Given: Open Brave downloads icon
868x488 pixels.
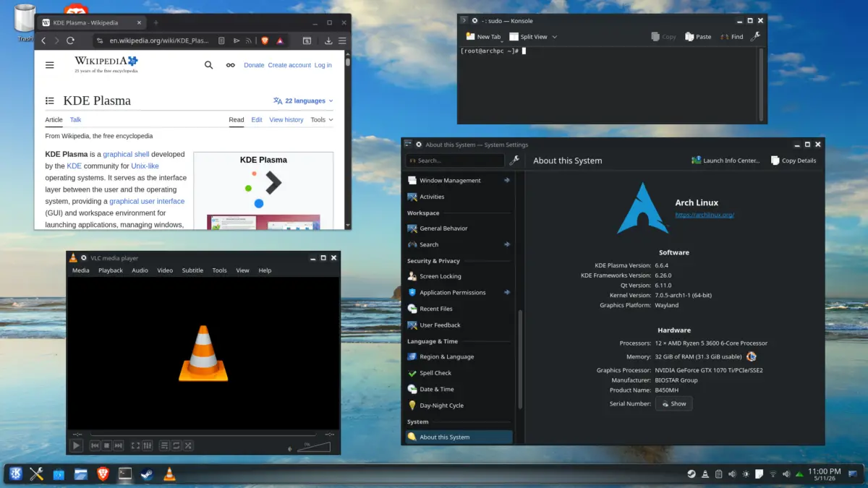Looking at the screenshot, I should pos(328,41).
